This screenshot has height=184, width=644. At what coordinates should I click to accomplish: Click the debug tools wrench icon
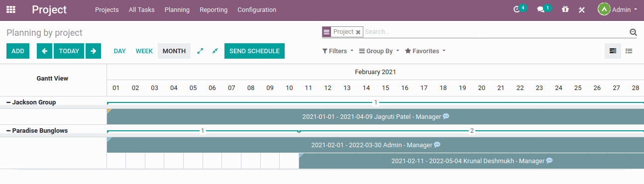point(581,10)
